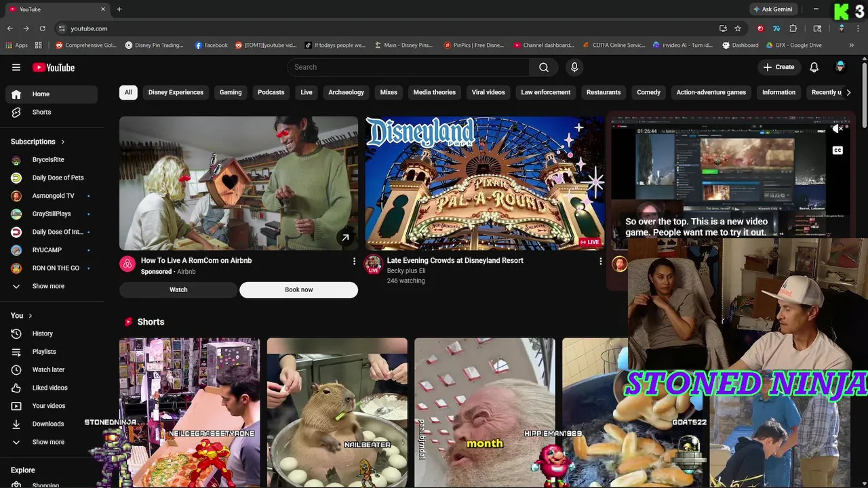Screen dimensions: 868x488
Task: Select the Archaeology filter chip
Action: (347, 92)
